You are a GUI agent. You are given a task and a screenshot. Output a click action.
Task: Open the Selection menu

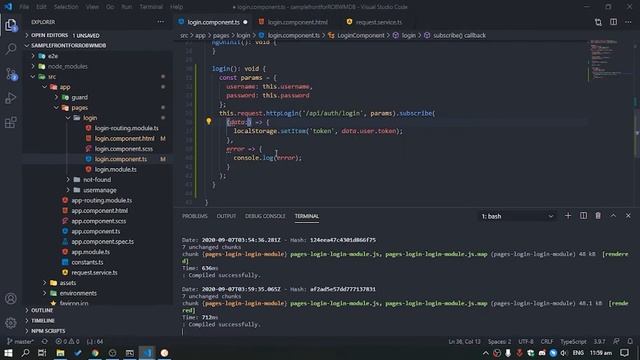(66, 7)
